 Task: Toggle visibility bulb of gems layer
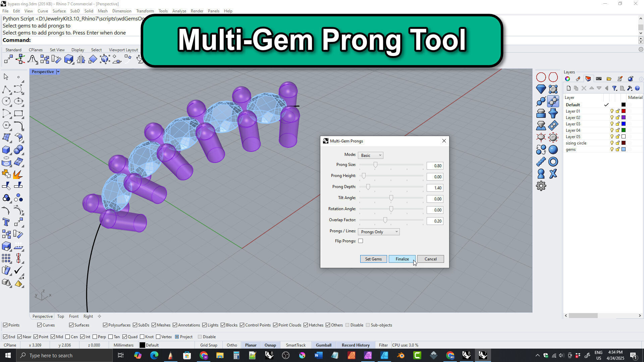click(x=612, y=149)
